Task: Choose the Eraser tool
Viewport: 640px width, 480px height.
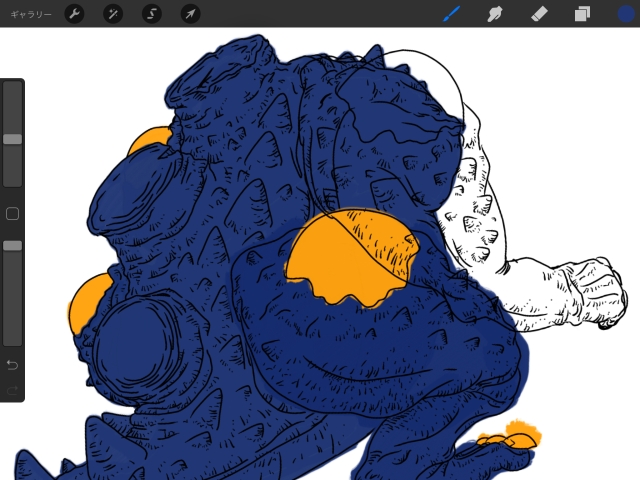Action: coord(538,14)
